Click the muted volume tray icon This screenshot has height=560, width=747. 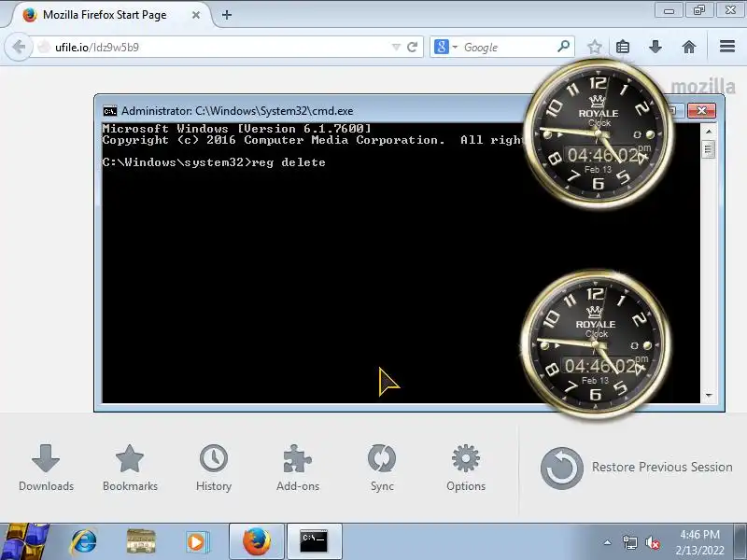tap(653, 542)
